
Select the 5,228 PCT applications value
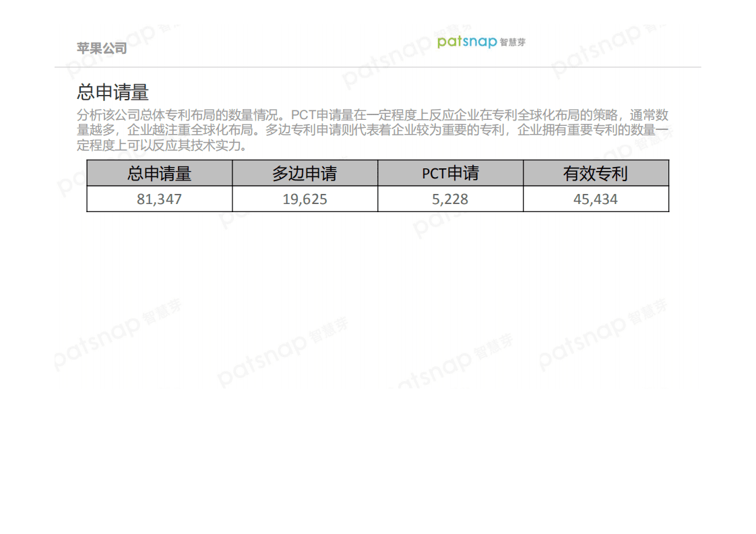[449, 199]
